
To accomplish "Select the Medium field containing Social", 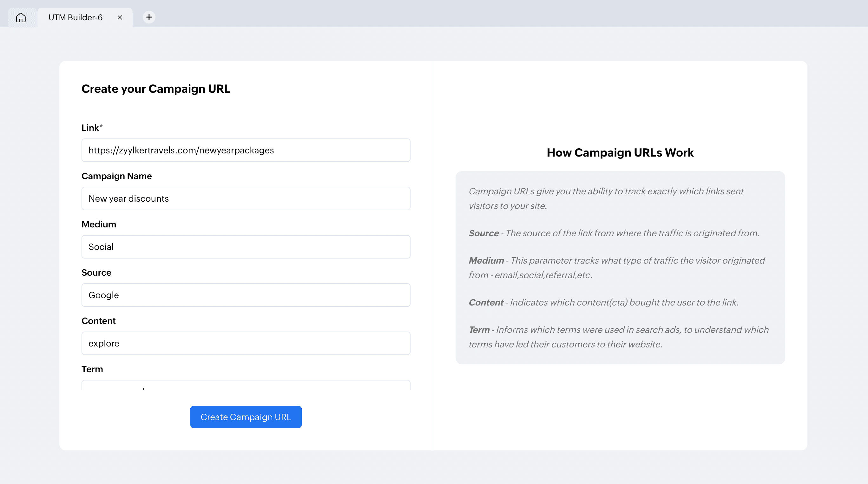I will pos(246,246).
